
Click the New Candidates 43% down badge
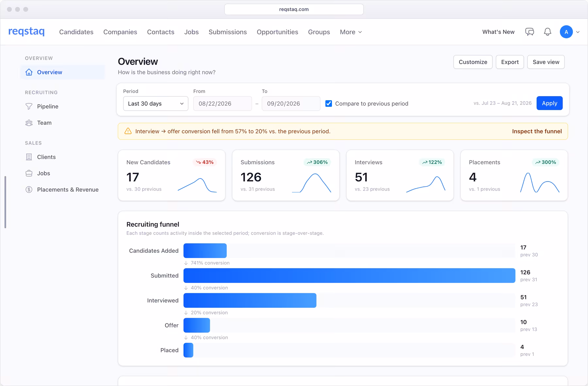coord(205,162)
